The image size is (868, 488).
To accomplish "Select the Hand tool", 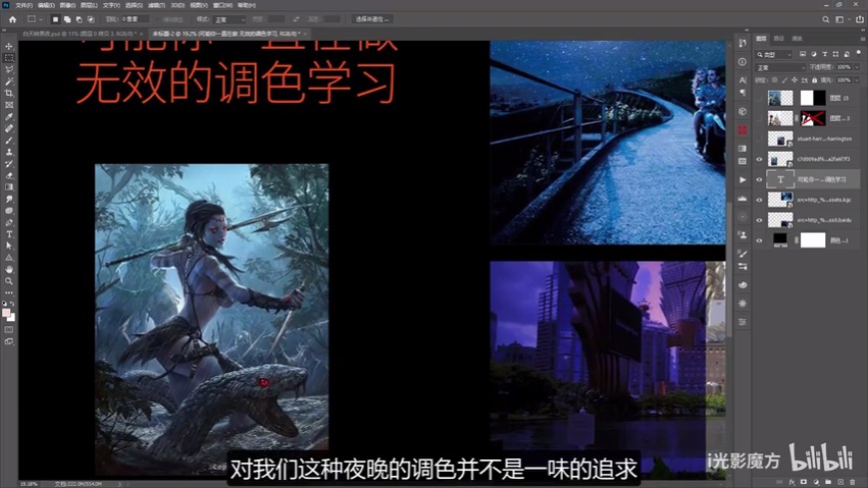I will coord(9,269).
